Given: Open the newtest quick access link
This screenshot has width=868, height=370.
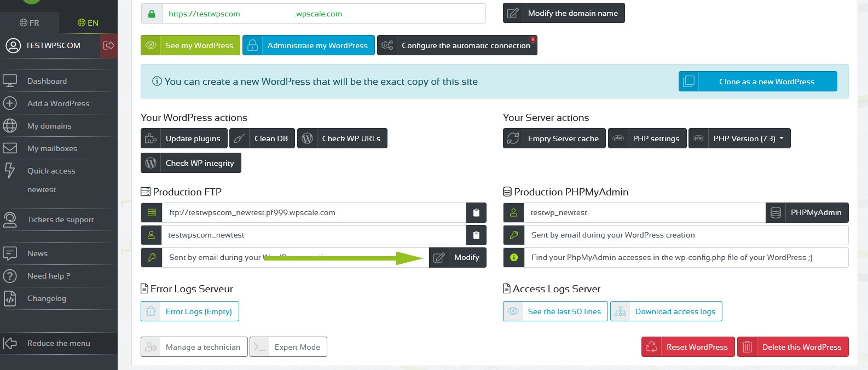Looking at the screenshot, I should pos(42,189).
